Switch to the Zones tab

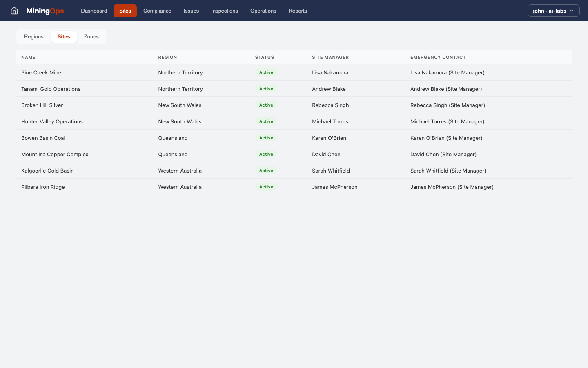click(91, 37)
